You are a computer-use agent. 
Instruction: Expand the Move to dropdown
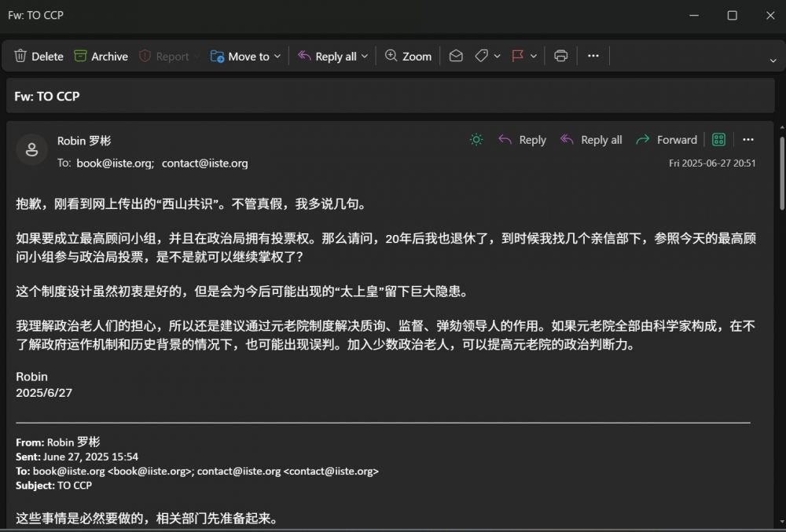277,57
